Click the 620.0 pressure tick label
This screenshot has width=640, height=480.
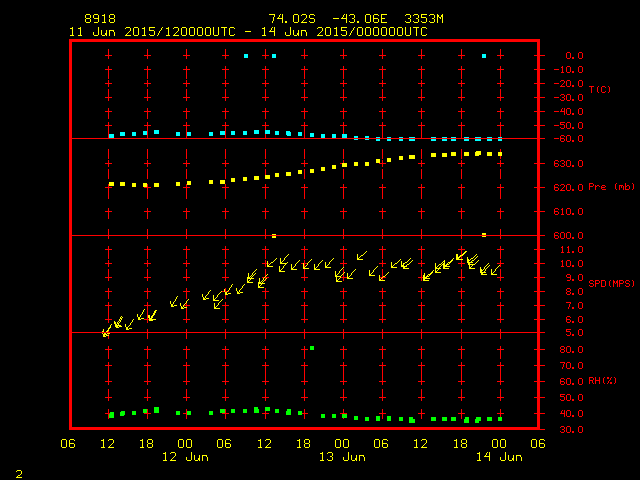coord(569,188)
